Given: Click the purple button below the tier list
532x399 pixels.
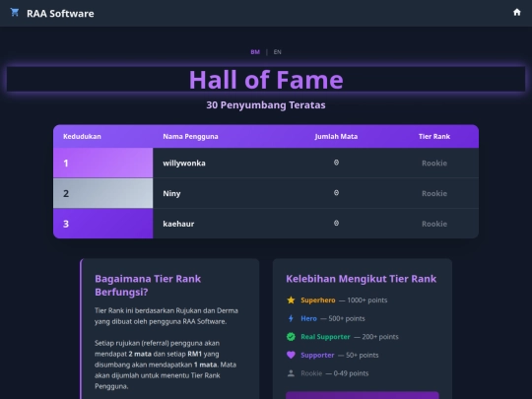Looking at the screenshot, I should click(x=363, y=395).
